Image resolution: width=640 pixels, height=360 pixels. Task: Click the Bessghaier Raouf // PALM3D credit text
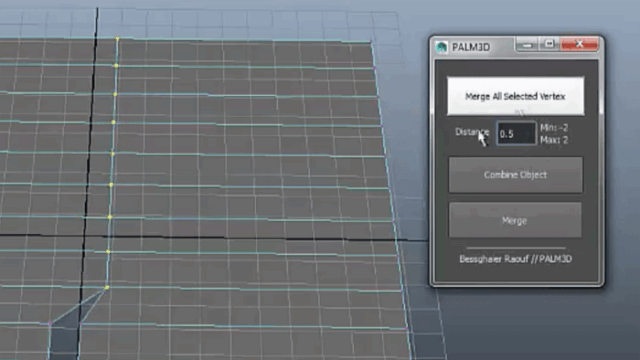pyautogui.click(x=516, y=259)
